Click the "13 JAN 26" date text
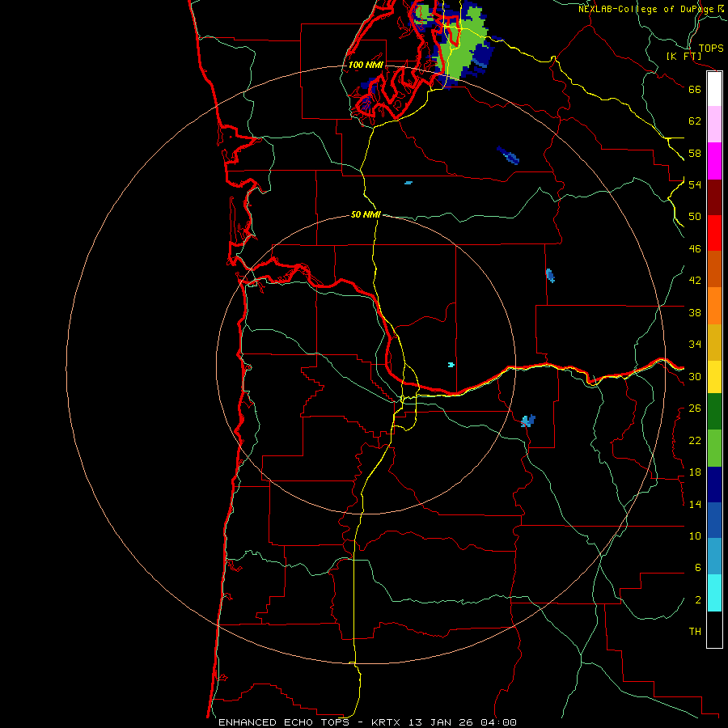This screenshot has height=728, width=728. tap(442, 722)
